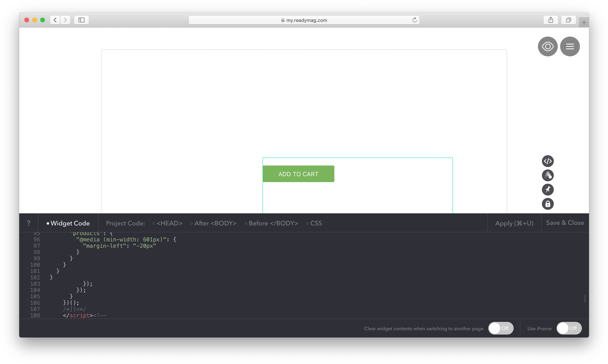Click Apply (⌘+U) button
608x364 pixels.
tap(514, 223)
